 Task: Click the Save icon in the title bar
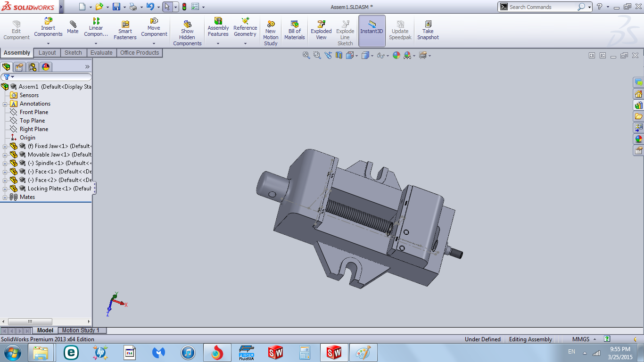pyautogui.click(x=116, y=7)
